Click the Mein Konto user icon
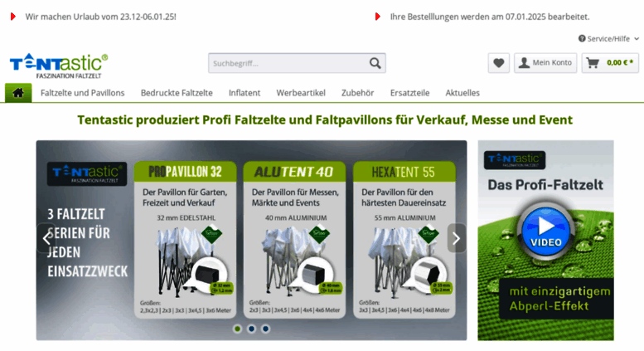 click(x=524, y=63)
